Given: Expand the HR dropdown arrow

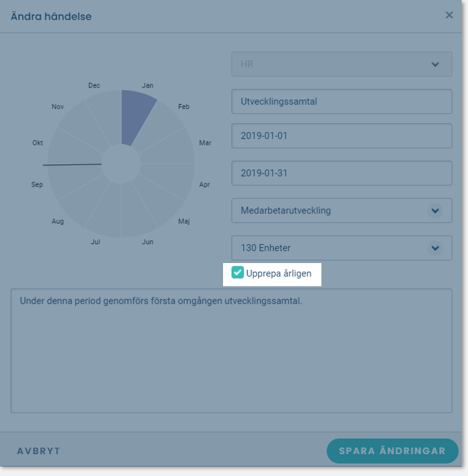Looking at the screenshot, I should [x=435, y=65].
